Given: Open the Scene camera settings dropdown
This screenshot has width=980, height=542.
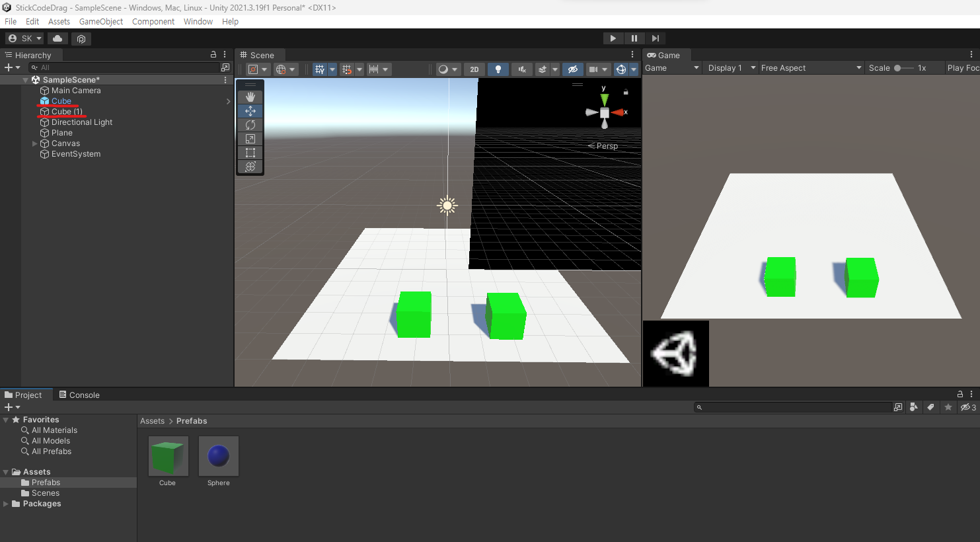Looking at the screenshot, I should tap(597, 69).
